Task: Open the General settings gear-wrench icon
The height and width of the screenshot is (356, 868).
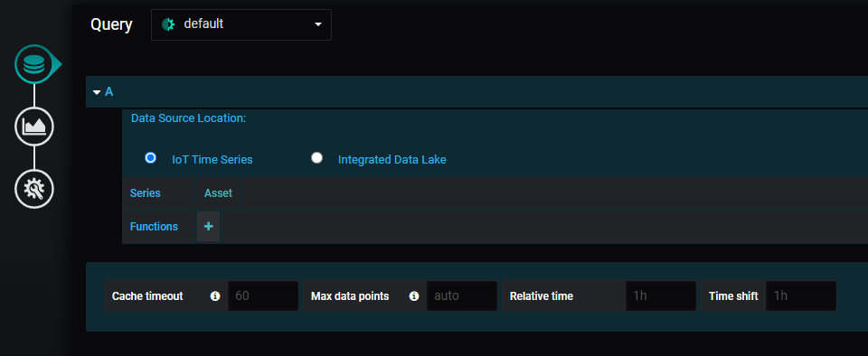Action: coord(33,189)
